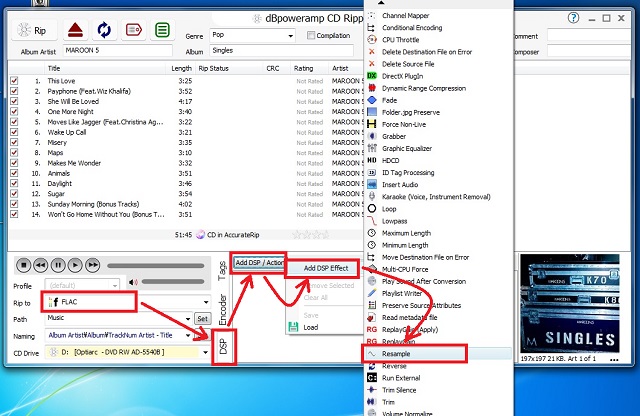Uncheck track 8 Maps checkbox
This screenshot has height=416, width=640.
(14, 152)
